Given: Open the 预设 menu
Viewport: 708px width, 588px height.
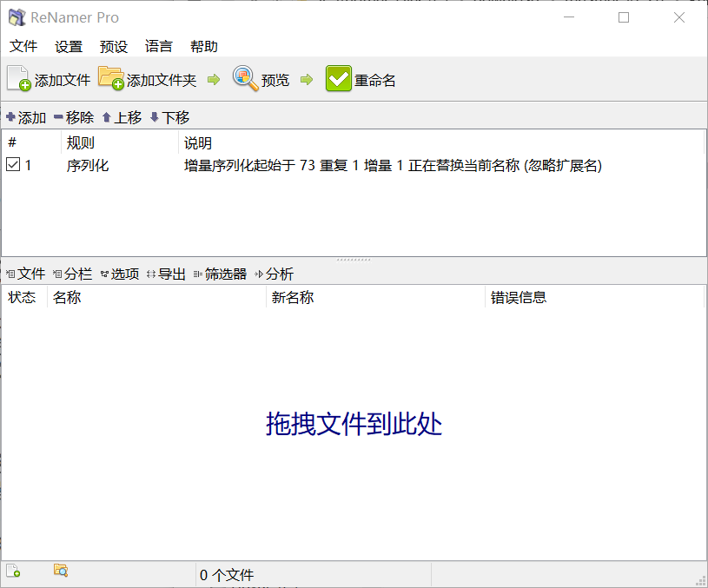Looking at the screenshot, I should click(x=114, y=46).
